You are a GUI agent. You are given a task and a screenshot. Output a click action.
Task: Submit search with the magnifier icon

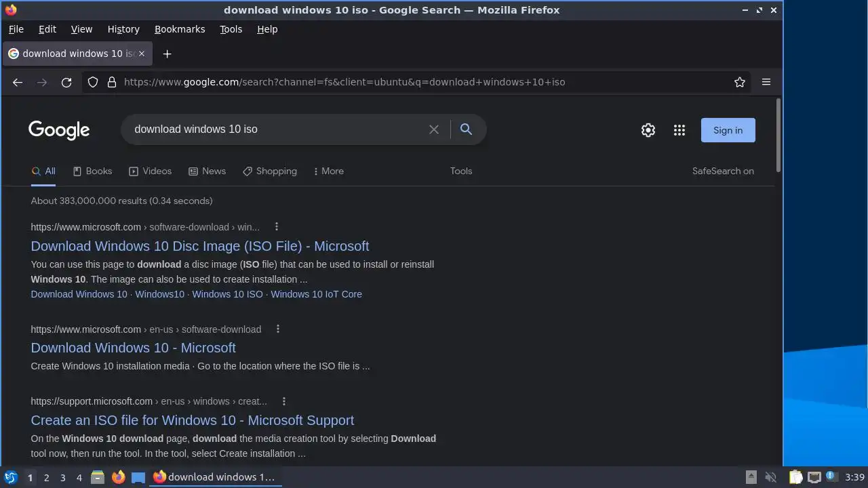tap(466, 129)
